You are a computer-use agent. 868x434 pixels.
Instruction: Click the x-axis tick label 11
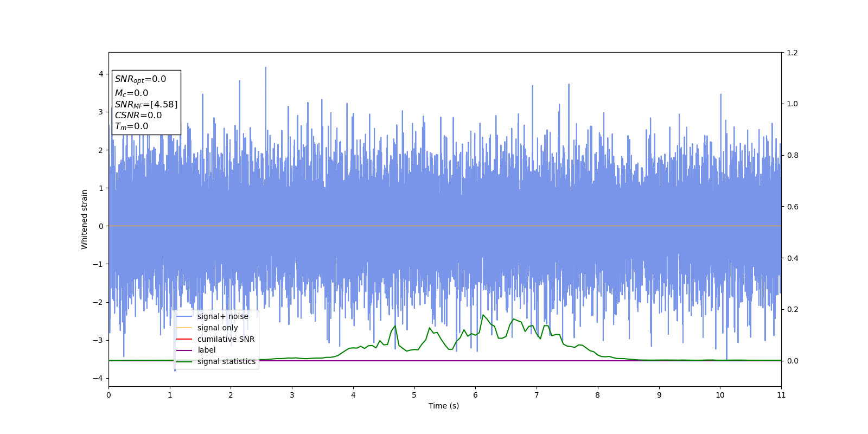(x=781, y=395)
